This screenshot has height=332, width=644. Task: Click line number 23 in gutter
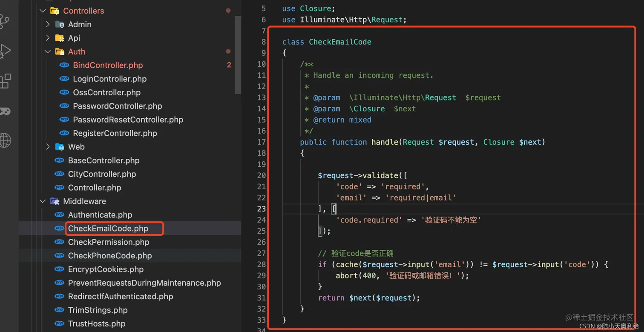261,209
